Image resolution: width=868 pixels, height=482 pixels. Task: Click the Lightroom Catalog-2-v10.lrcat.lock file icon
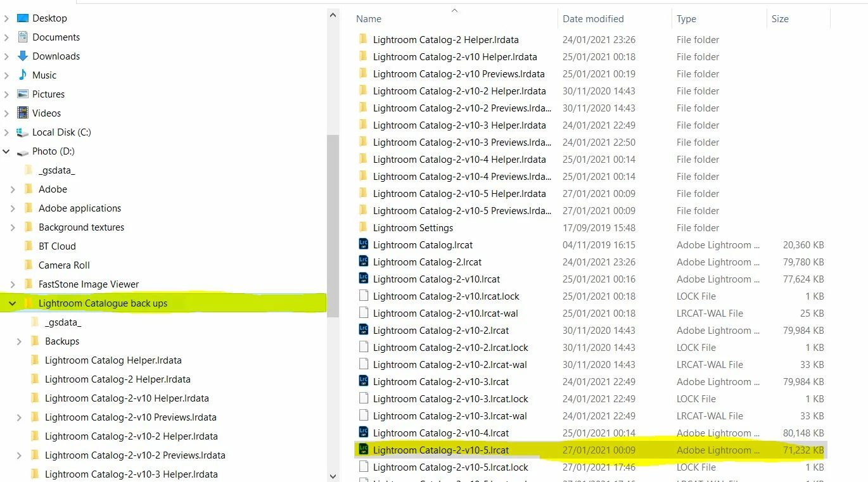[x=363, y=296]
